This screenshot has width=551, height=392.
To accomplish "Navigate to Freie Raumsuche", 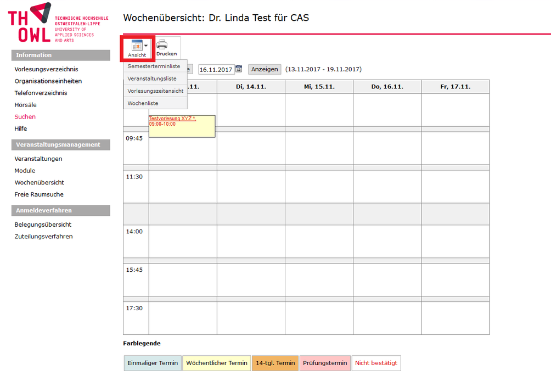I will coord(39,194).
